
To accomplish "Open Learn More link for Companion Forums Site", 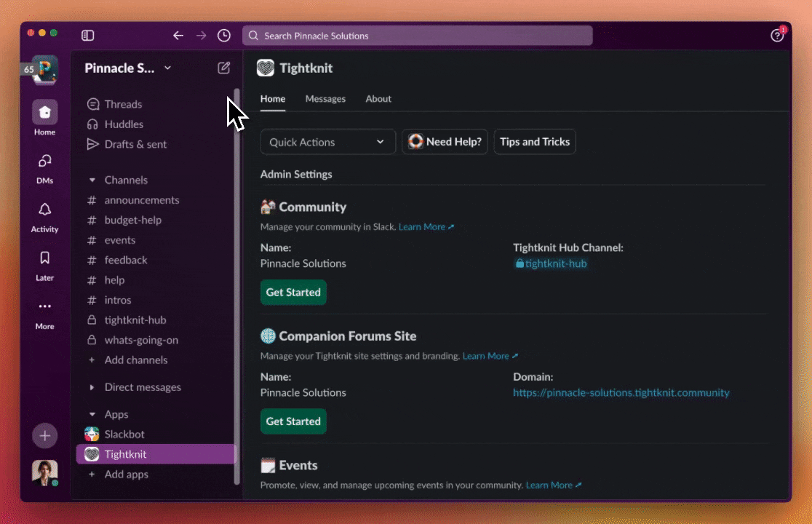I will [490, 356].
